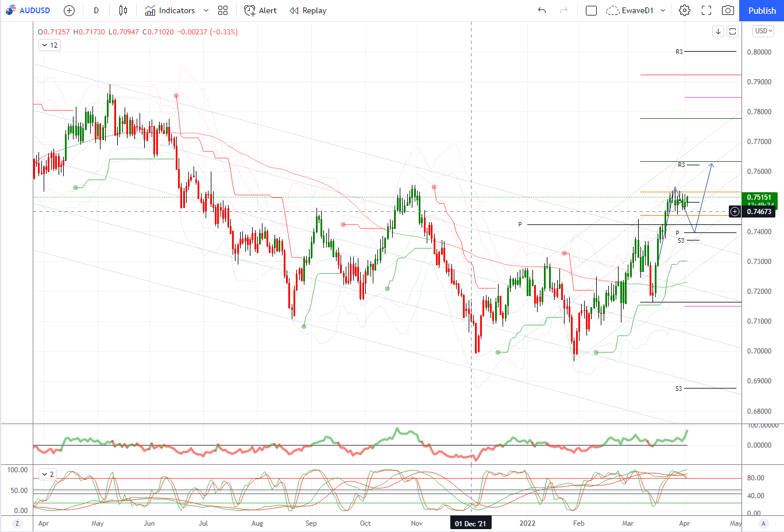Click the plus icon on the 0.74673 price label
The width and height of the screenshot is (784, 532).
[735, 212]
